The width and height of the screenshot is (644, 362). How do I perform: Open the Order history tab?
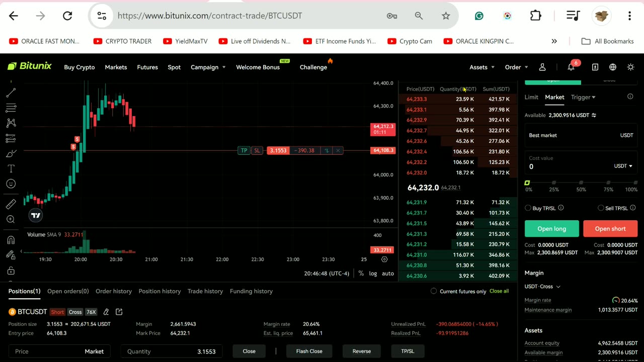pos(114,291)
